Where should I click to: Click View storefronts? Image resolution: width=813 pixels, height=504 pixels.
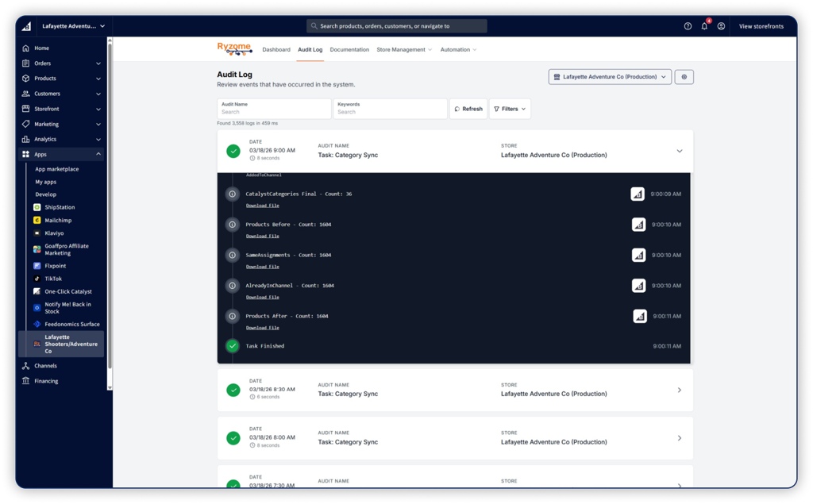[761, 26]
